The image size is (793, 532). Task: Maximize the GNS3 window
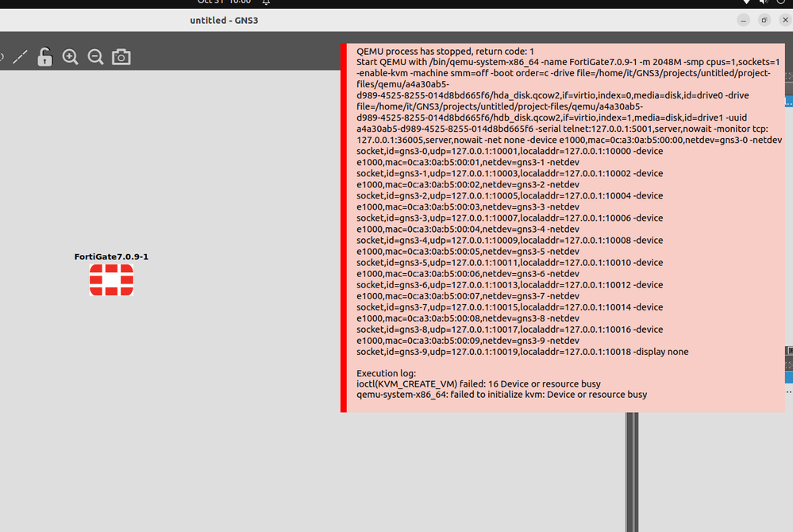pos(764,20)
